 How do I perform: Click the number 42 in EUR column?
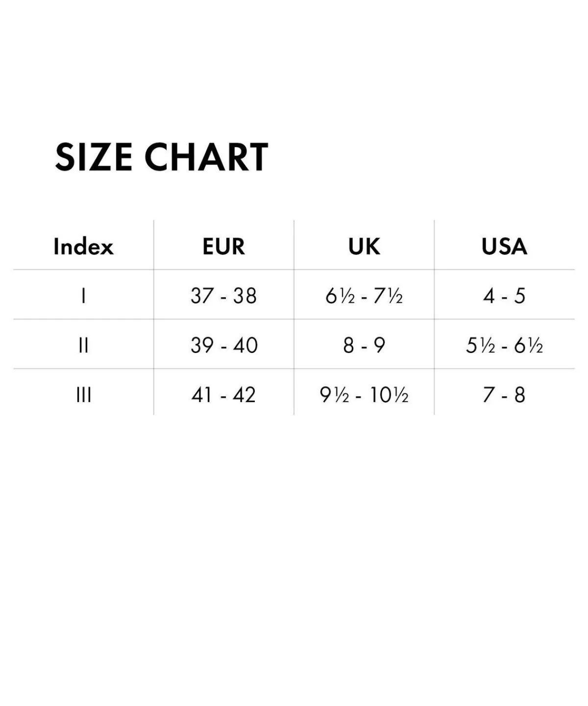pos(244,395)
